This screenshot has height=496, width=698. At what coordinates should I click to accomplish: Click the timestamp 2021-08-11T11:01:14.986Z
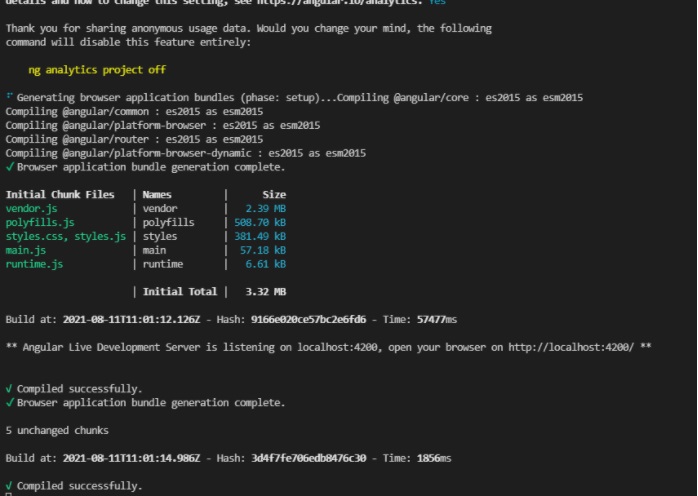click(131, 458)
